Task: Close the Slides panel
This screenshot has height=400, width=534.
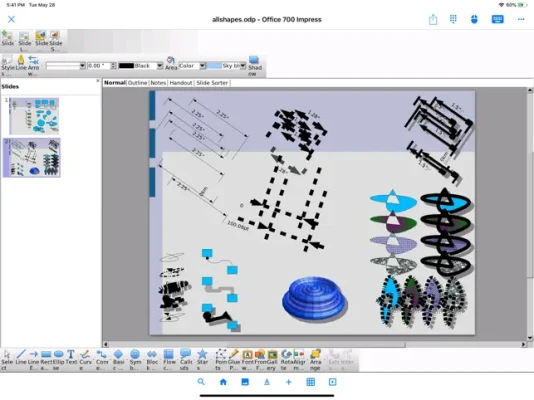Action: (98, 81)
